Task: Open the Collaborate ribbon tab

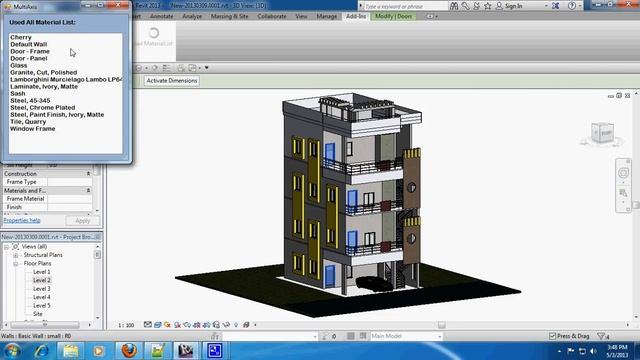Action: (x=272, y=16)
